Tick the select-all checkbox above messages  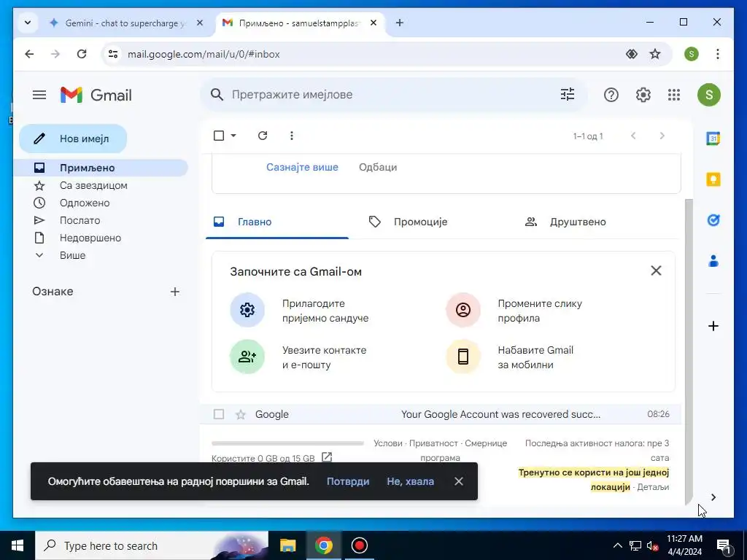[219, 136]
